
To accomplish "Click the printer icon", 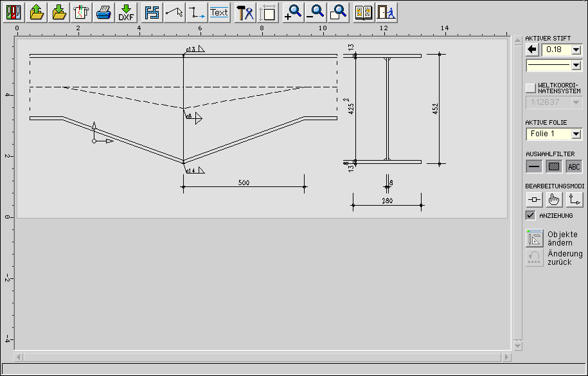I will (x=104, y=12).
